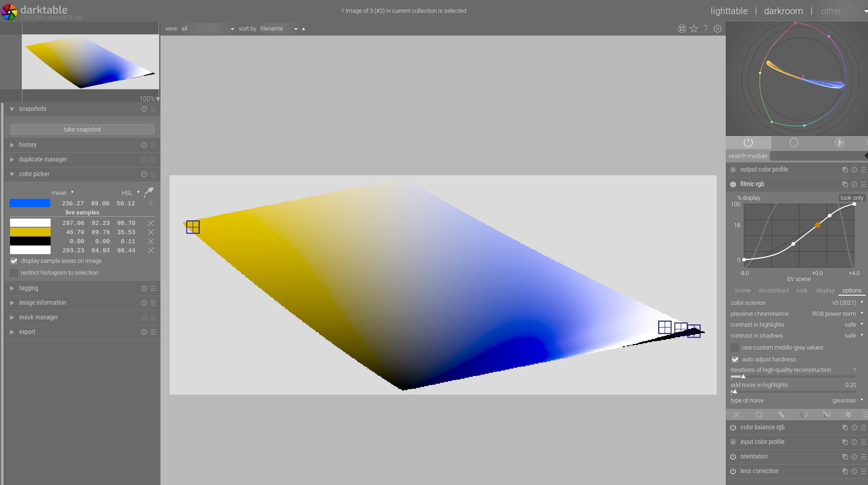This screenshot has width=868, height=485.
Task: Switch to the lighttable view
Action: [728, 10]
